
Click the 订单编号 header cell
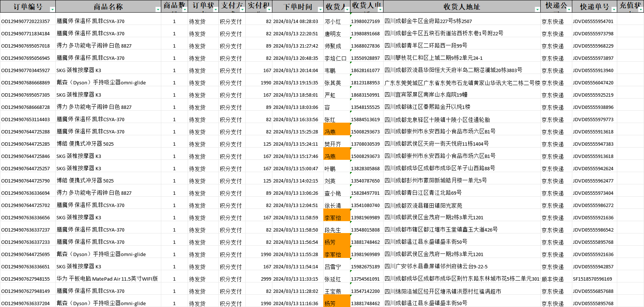(28, 6)
